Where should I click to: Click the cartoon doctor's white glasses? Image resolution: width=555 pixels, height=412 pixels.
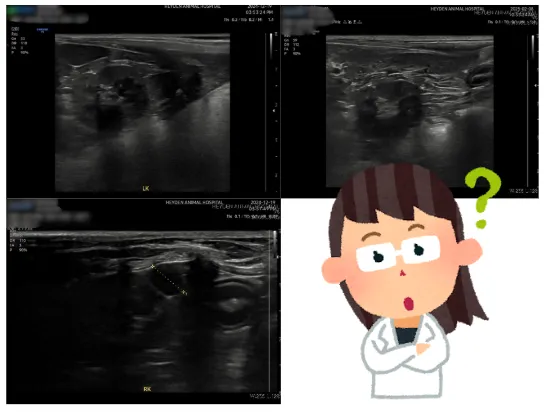pyautogui.click(x=397, y=253)
